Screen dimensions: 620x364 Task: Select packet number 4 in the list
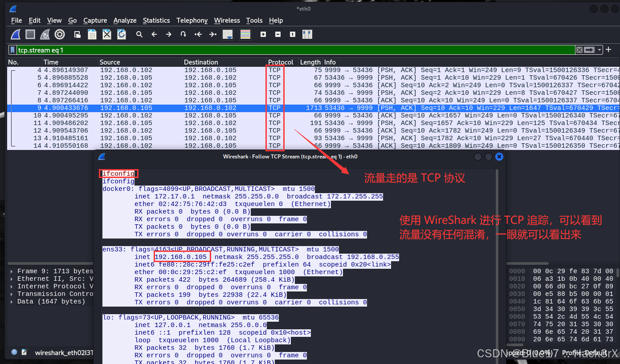tap(313, 70)
